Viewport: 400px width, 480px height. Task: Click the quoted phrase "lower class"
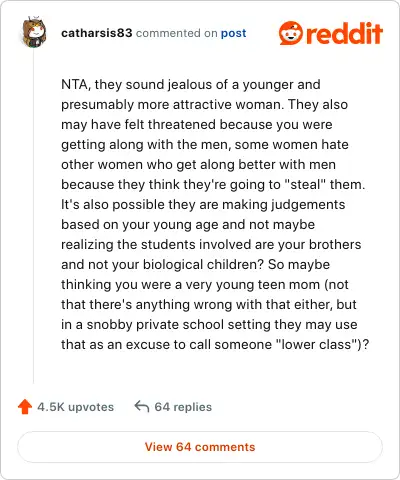point(317,344)
